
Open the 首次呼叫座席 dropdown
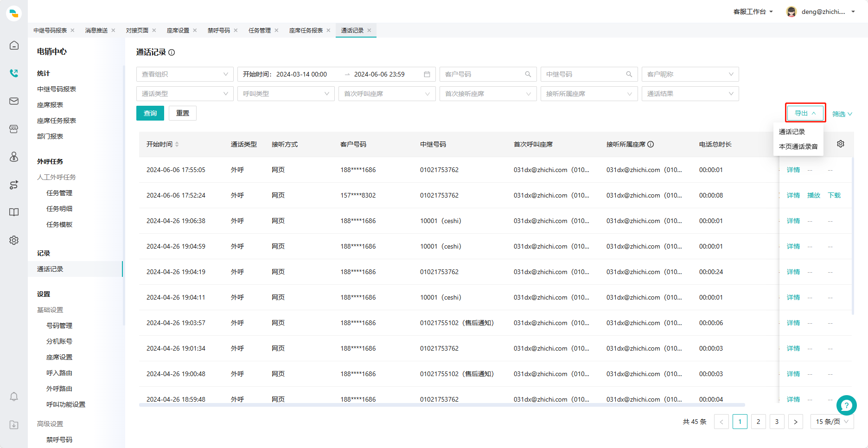click(x=387, y=94)
